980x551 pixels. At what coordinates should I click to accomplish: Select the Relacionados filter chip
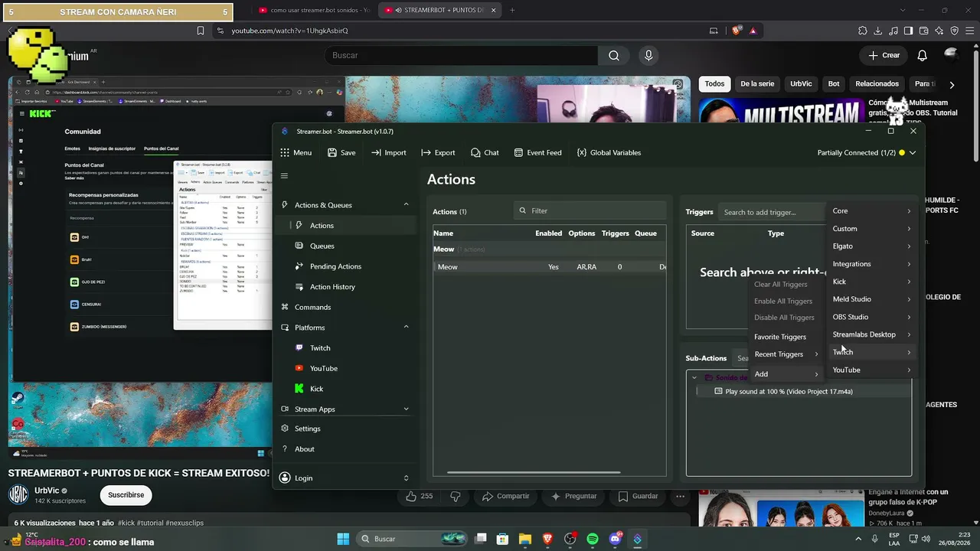877,84
